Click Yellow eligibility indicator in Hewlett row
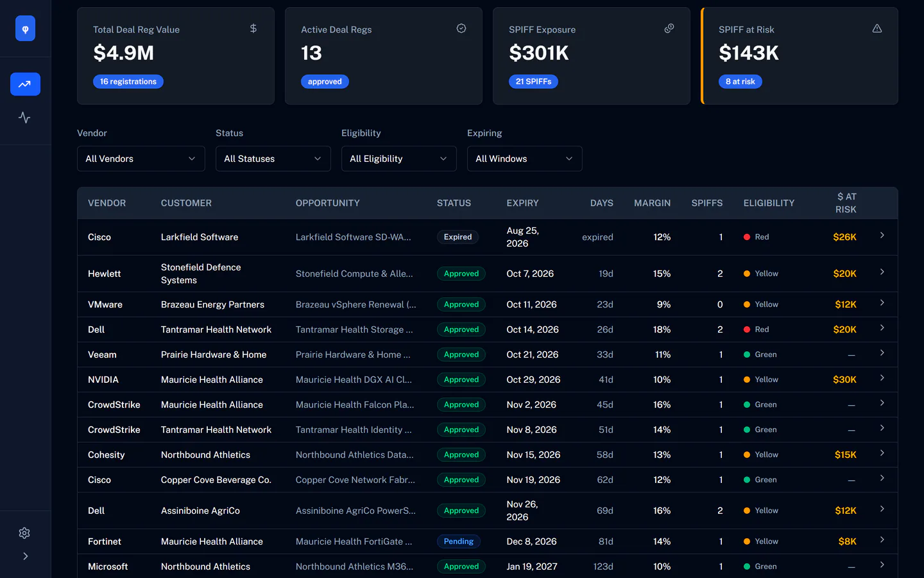The width and height of the screenshot is (924, 578). click(x=761, y=274)
